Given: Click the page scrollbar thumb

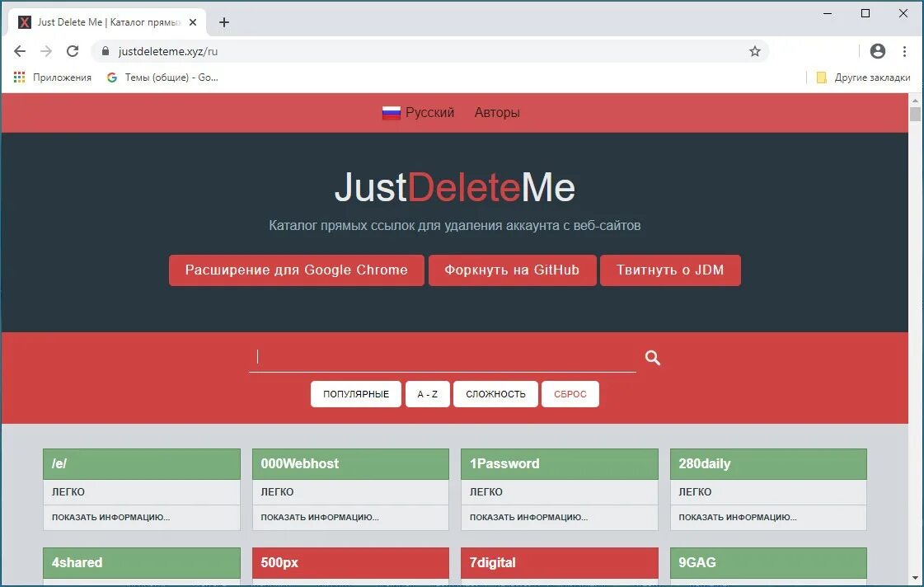Looking at the screenshot, I should click(x=915, y=114).
